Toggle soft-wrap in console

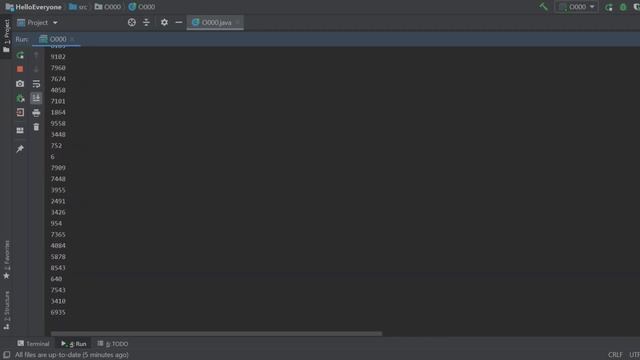click(x=36, y=84)
